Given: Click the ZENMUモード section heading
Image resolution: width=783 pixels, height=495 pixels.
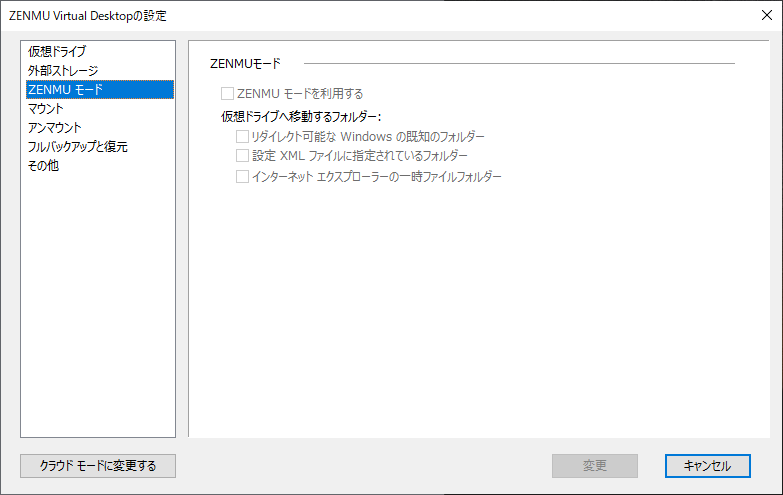Looking at the screenshot, I should [x=245, y=63].
